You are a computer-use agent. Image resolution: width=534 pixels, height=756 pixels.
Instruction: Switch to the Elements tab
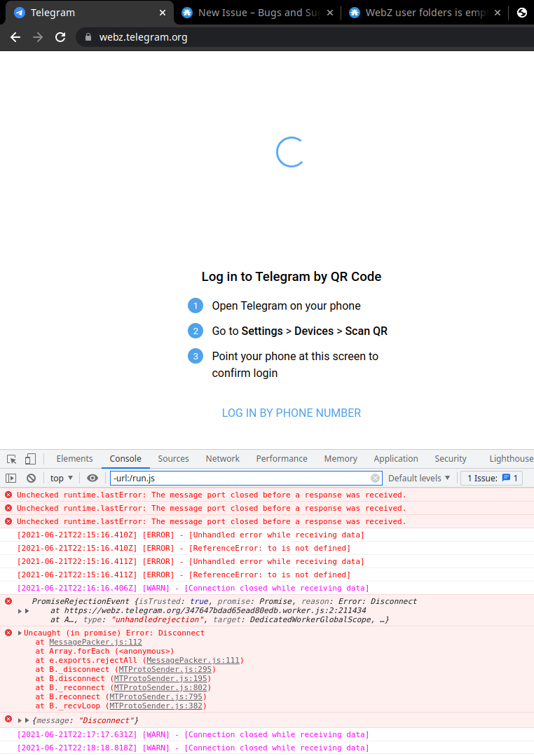(74, 458)
